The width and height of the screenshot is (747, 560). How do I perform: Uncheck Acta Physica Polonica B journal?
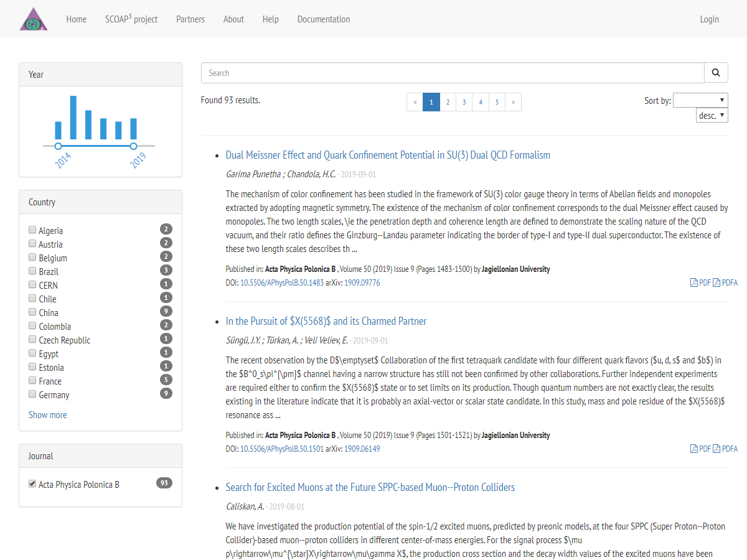click(x=32, y=484)
